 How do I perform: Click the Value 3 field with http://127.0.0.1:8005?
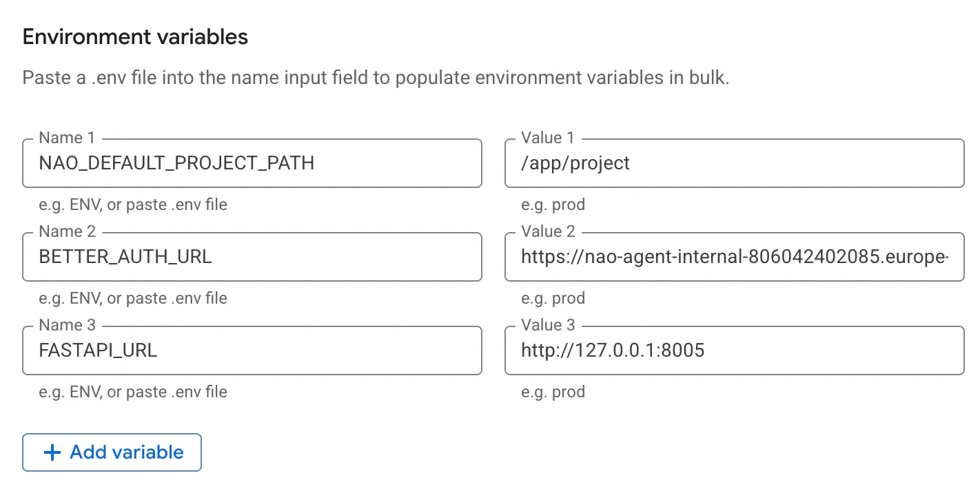733,350
